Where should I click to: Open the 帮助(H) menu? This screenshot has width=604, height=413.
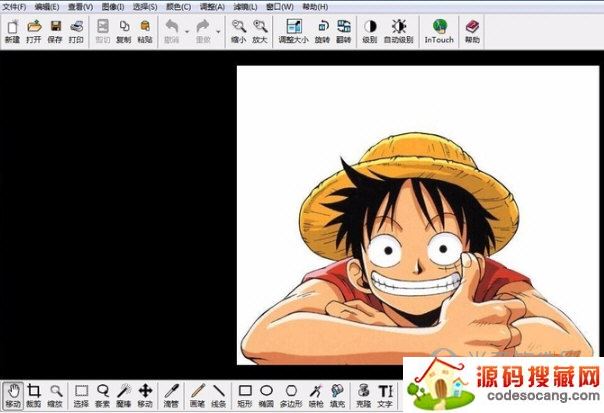coord(315,7)
